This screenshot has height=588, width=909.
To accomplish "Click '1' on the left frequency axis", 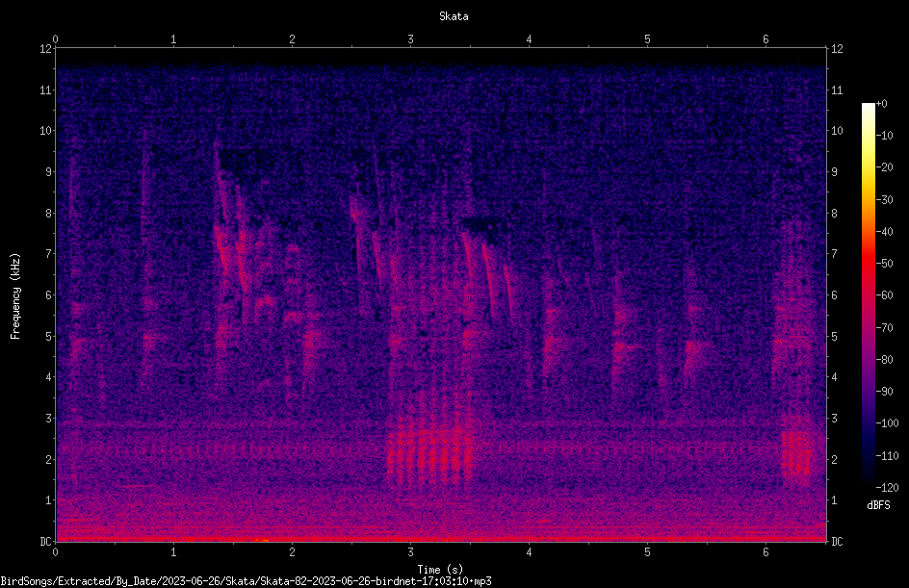I will 49,500.
